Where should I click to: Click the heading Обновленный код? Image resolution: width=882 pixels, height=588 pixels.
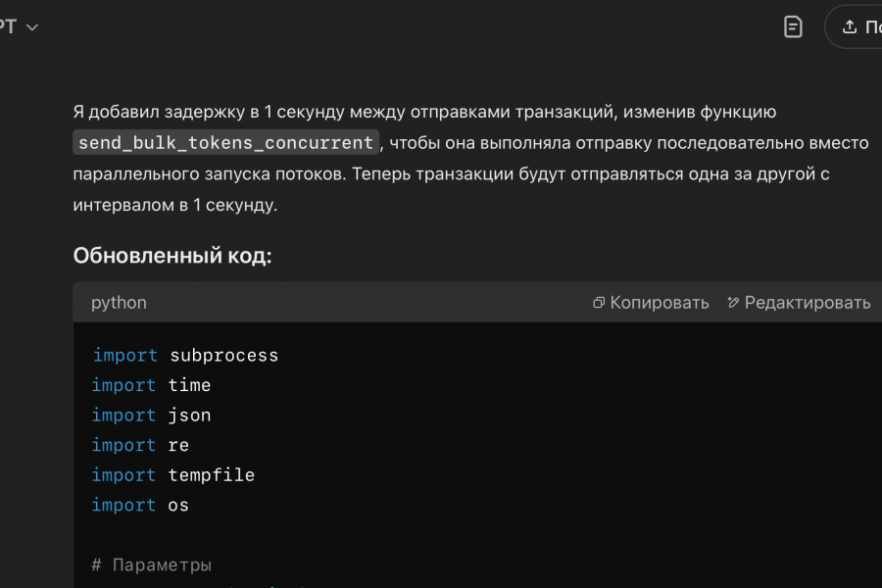tap(172, 256)
